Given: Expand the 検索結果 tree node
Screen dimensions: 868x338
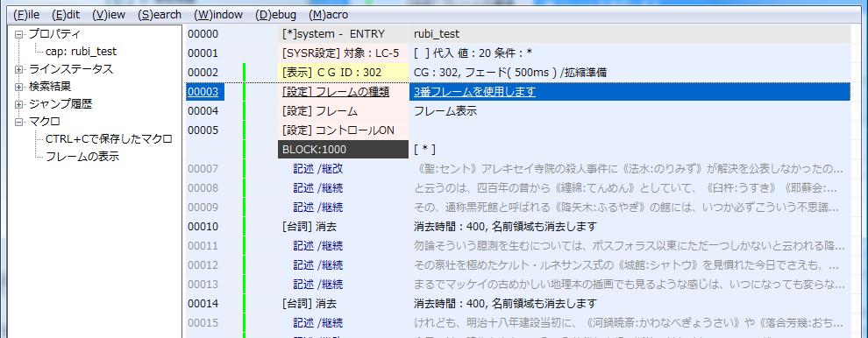Looking at the screenshot, I should click(x=18, y=87).
